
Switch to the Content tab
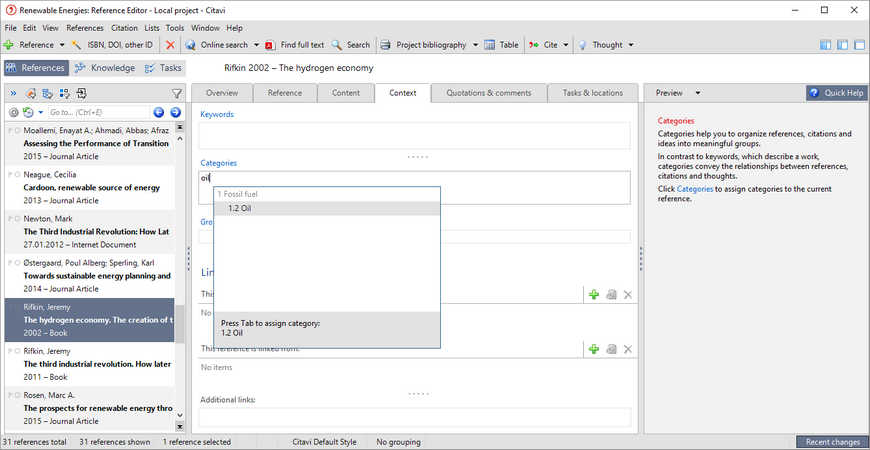[x=346, y=93]
